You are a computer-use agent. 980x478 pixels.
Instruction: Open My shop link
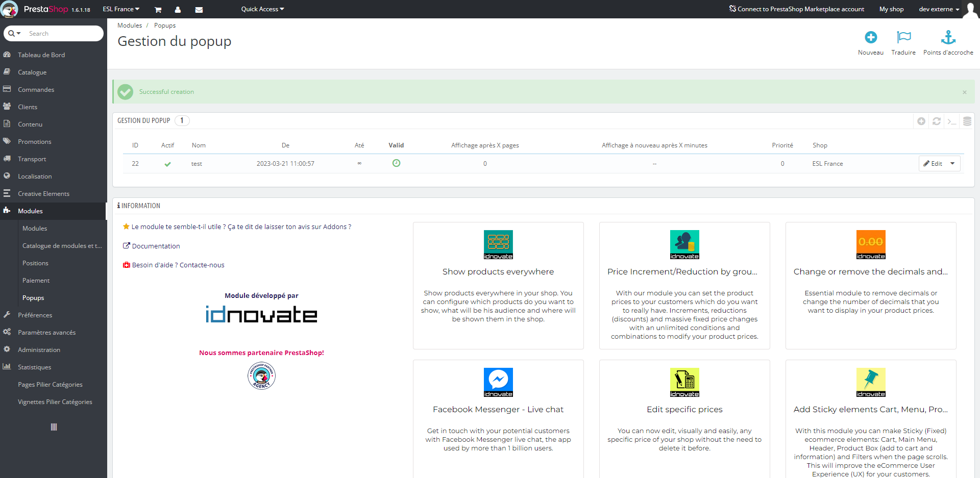pyautogui.click(x=891, y=9)
